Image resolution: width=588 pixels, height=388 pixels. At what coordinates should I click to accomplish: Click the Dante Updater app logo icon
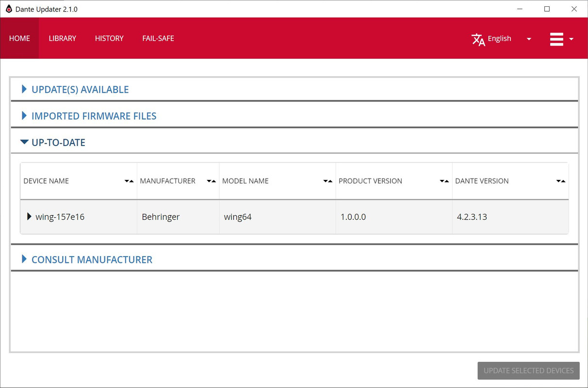[x=8, y=9]
